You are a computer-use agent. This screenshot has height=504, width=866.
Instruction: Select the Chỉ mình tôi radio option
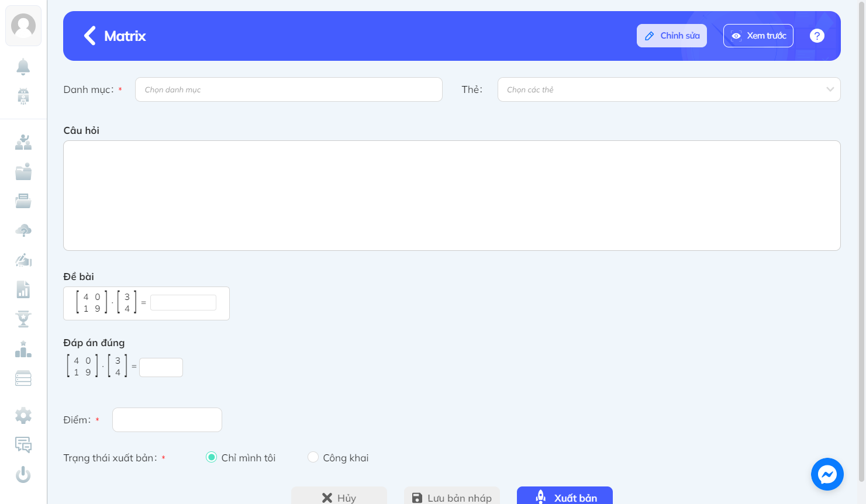(211, 457)
